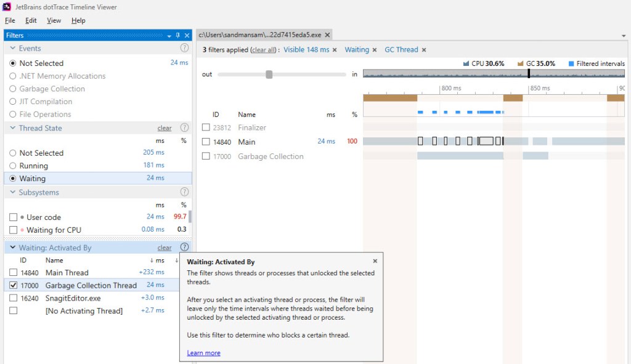Open the View menu
631x364 pixels.
54,20
